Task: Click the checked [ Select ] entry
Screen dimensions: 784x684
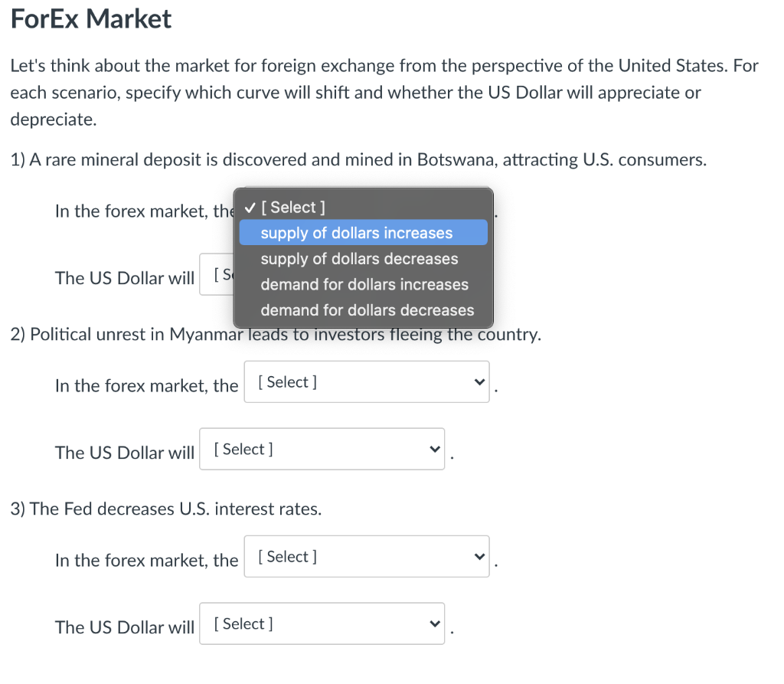Action: tap(295, 207)
